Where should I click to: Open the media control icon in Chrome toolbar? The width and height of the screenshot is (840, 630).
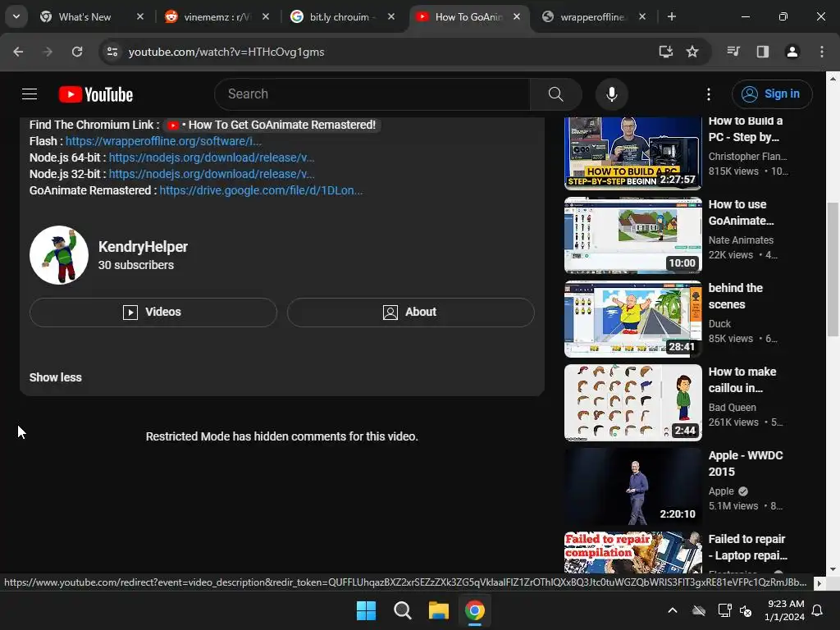pyautogui.click(x=733, y=52)
